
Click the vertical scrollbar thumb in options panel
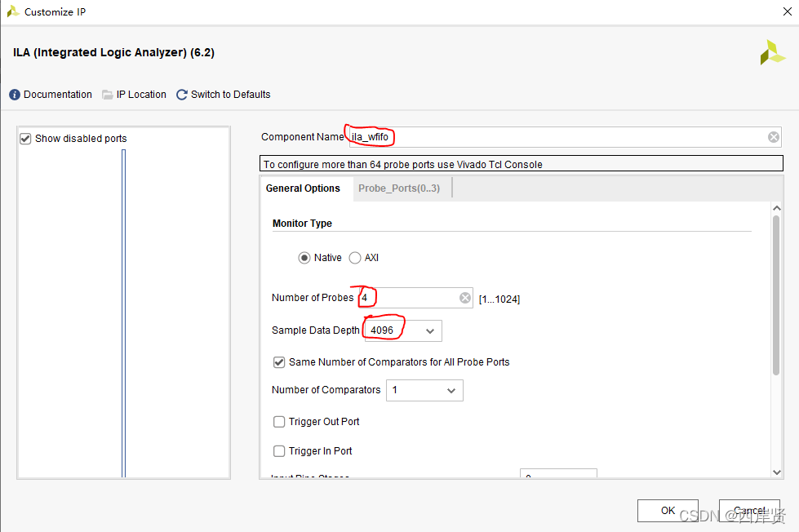776,295
